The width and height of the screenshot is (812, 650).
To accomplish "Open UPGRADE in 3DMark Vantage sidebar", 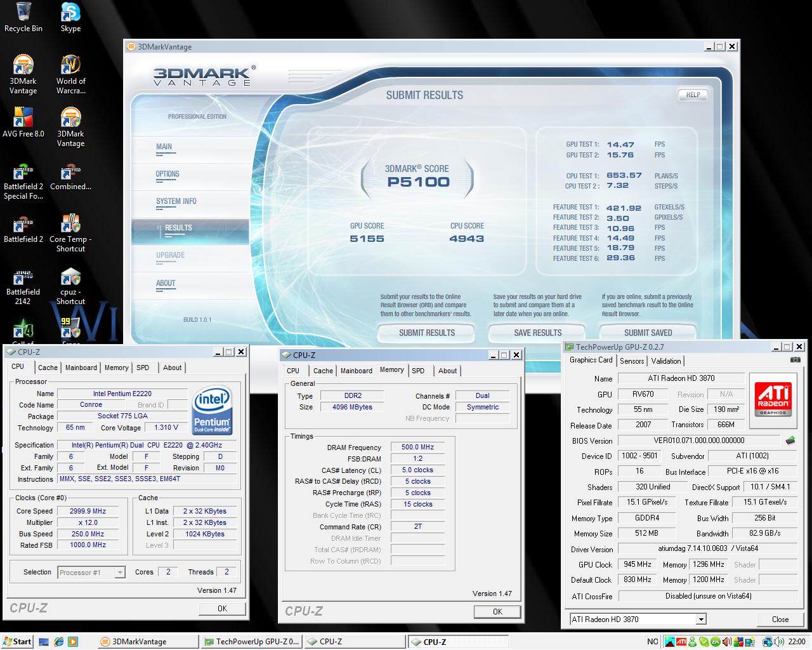I will (170, 255).
